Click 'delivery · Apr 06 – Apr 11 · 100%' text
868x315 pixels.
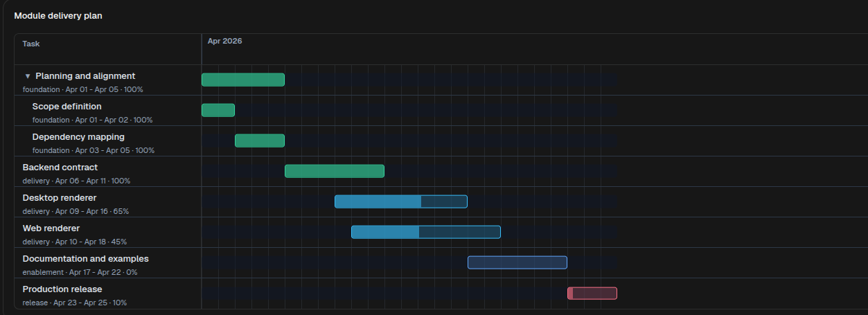point(77,181)
